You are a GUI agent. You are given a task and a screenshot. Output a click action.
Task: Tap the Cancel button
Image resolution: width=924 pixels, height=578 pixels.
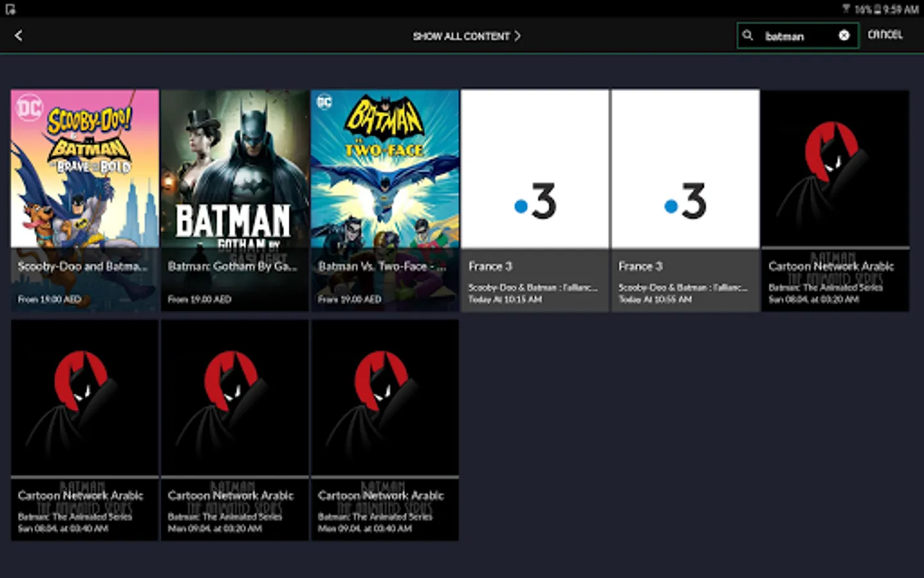click(885, 35)
